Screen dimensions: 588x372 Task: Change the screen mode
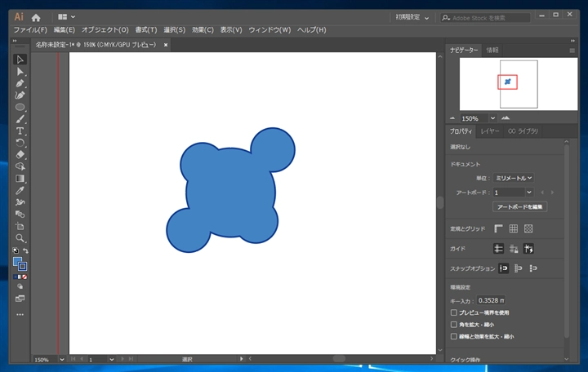pos(20,299)
